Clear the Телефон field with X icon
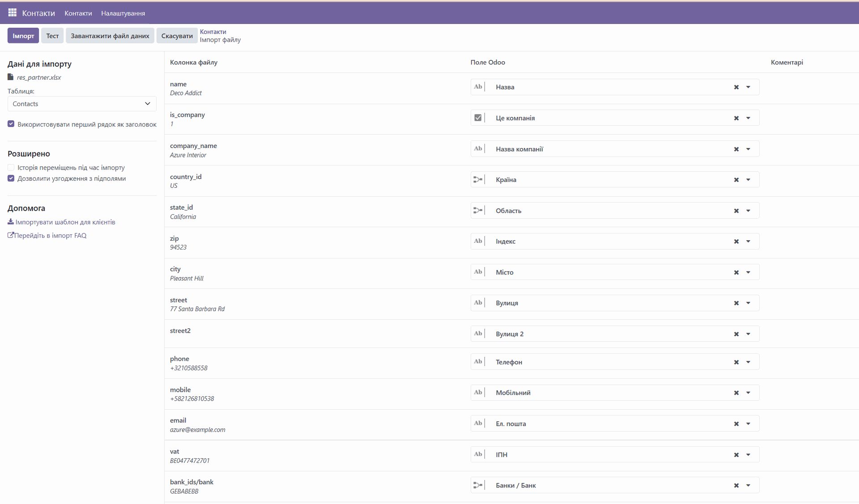The width and height of the screenshot is (859, 504). click(x=736, y=362)
